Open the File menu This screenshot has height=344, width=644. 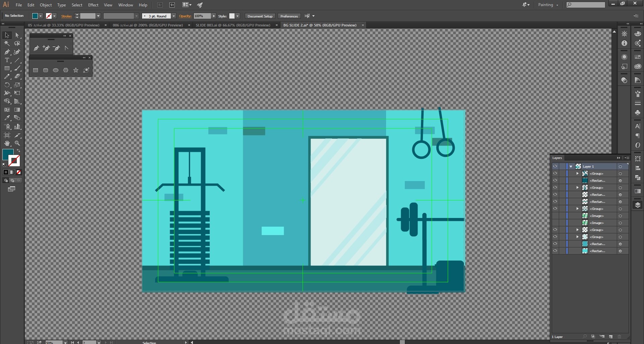click(x=19, y=5)
